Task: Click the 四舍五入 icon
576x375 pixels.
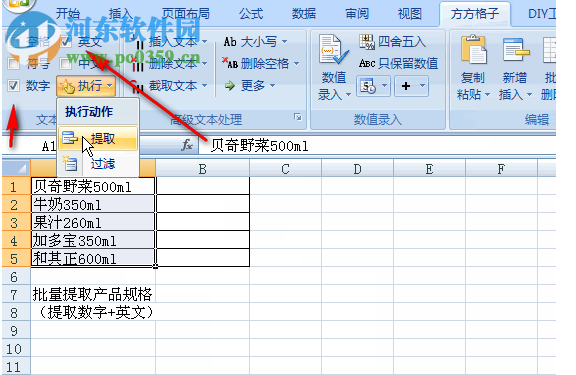Action: coord(367,42)
